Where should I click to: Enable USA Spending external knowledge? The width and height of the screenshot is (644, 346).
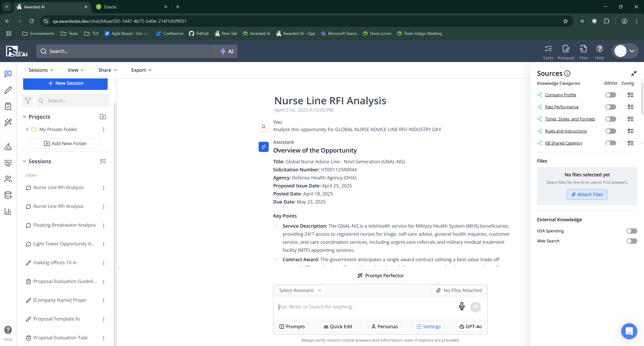[632, 231]
